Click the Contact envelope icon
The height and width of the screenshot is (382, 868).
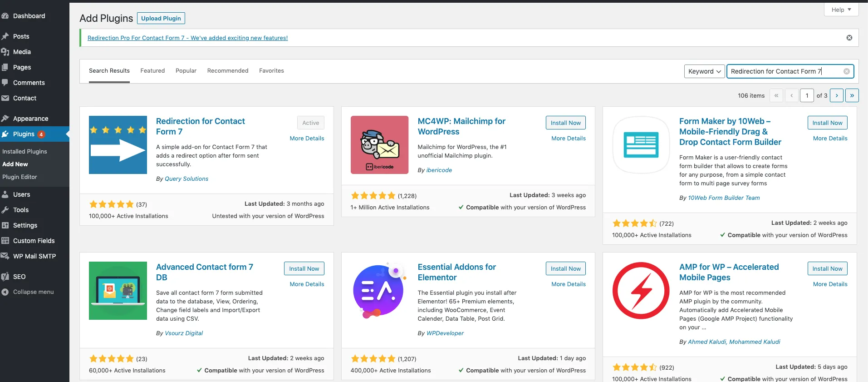tap(5, 98)
